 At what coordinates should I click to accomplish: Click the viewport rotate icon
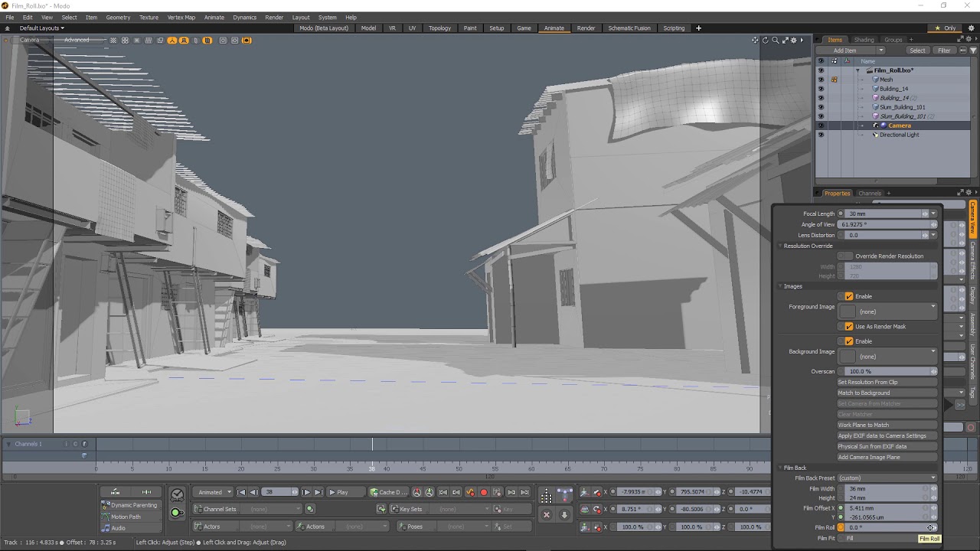click(x=765, y=40)
